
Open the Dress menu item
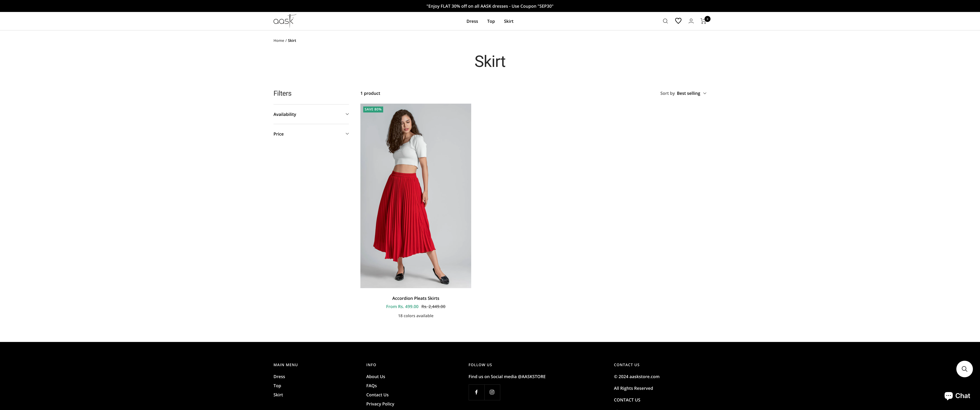472,21
